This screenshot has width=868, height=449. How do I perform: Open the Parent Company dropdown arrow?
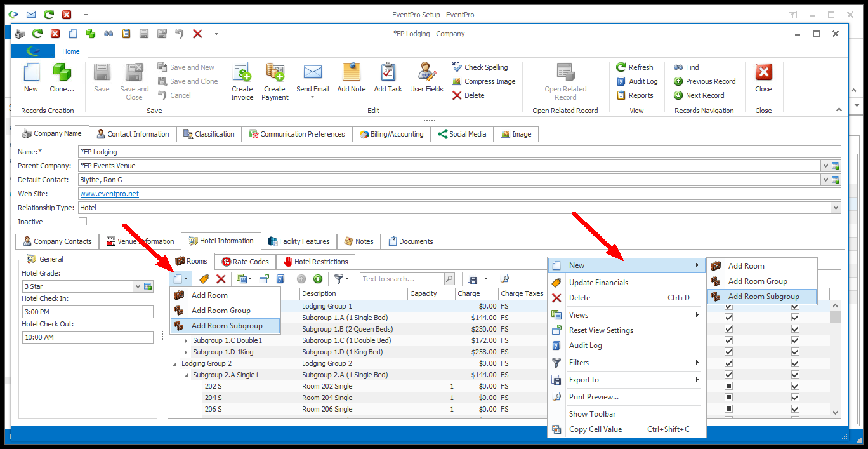coord(825,166)
